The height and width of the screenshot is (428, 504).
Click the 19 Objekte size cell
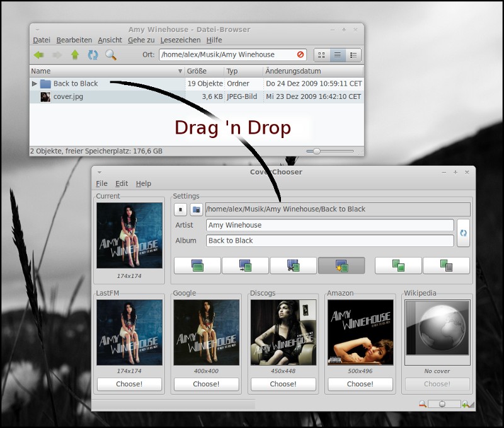tap(204, 84)
